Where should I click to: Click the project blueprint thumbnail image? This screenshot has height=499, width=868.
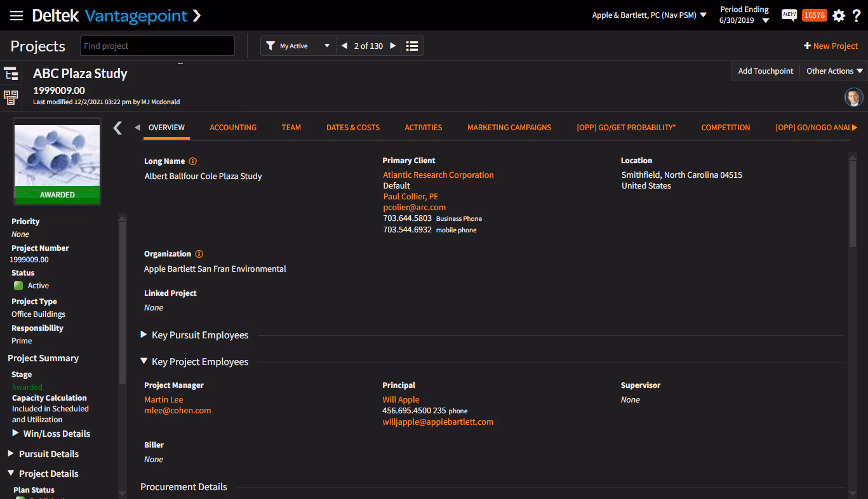point(57,155)
